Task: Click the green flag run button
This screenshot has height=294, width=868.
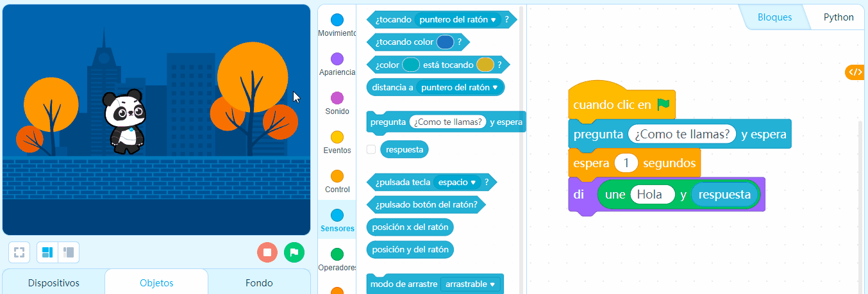Action: 294,252
